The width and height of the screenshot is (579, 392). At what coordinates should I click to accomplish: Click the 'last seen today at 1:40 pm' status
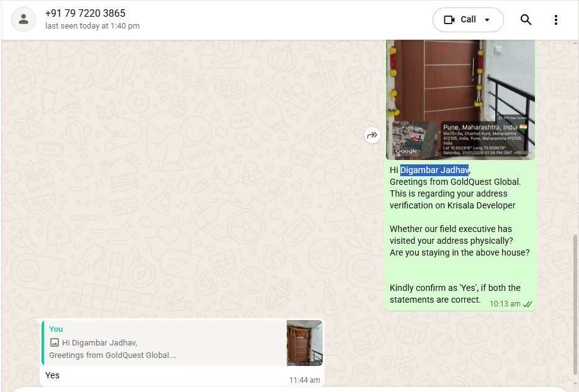pyautogui.click(x=92, y=26)
